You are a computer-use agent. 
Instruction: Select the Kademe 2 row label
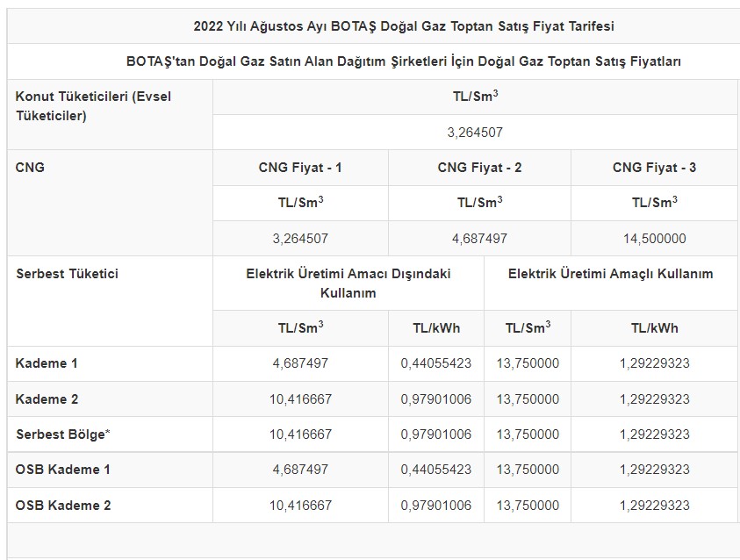click(47, 399)
